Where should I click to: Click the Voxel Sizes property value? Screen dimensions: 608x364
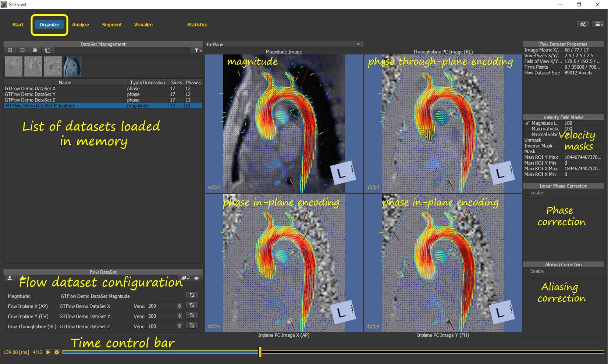[x=579, y=56]
